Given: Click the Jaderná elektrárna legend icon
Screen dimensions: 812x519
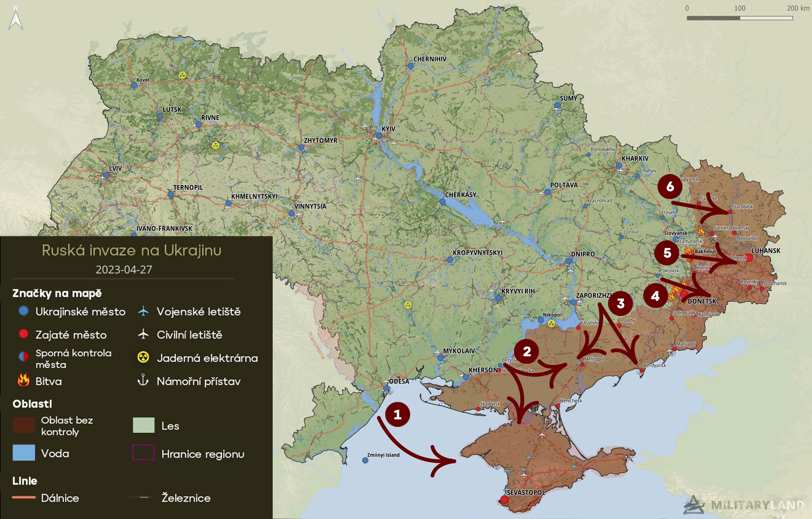Looking at the screenshot, I should (143, 357).
